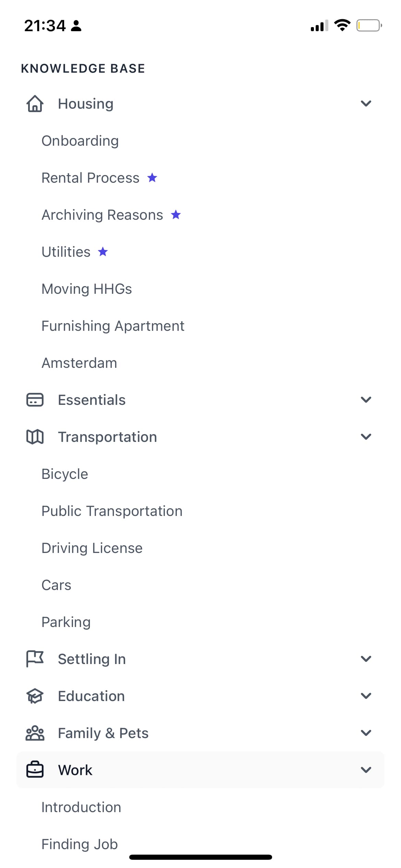Click the Essentials credit card icon
This screenshot has height=868, width=401.
coord(35,400)
